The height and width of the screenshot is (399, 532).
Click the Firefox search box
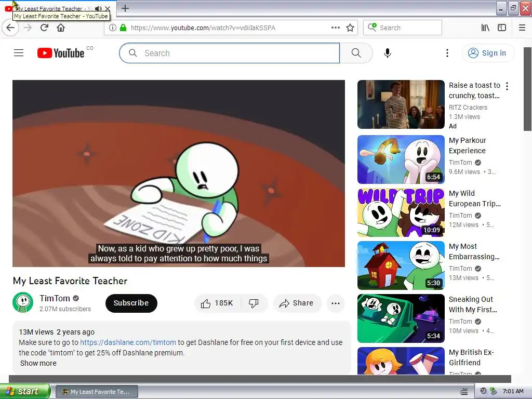coord(403,28)
